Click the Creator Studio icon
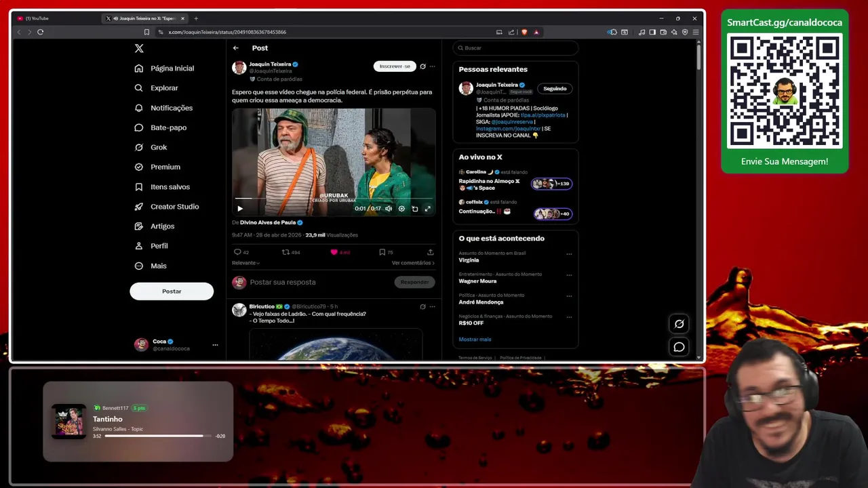This screenshot has height=488, width=868. [x=139, y=206]
